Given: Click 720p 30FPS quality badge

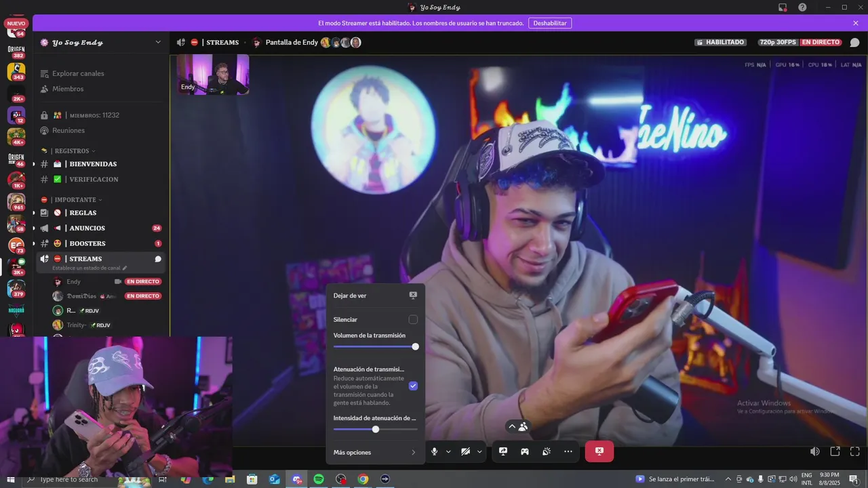Looking at the screenshot, I should point(778,42).
